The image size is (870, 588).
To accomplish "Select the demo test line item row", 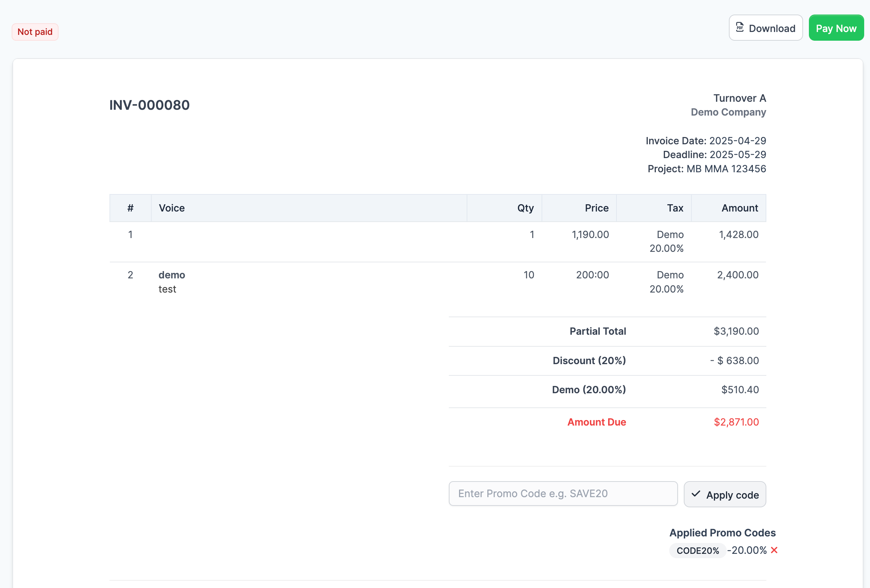I will point(171,282).
